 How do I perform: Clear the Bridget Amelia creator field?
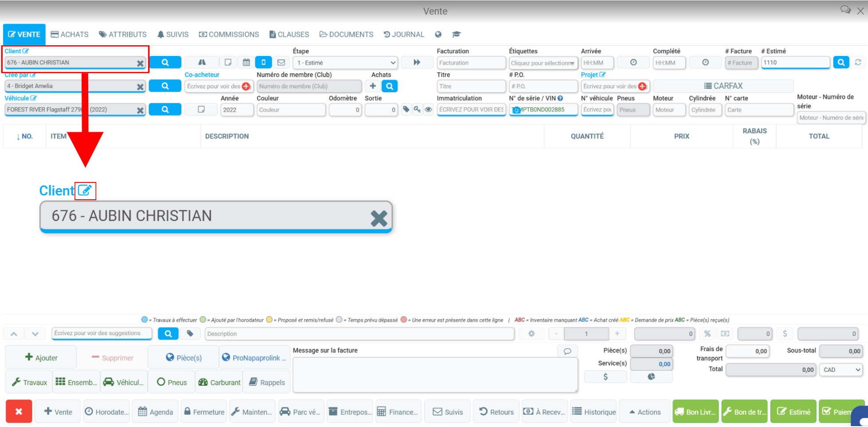[140, 87]
